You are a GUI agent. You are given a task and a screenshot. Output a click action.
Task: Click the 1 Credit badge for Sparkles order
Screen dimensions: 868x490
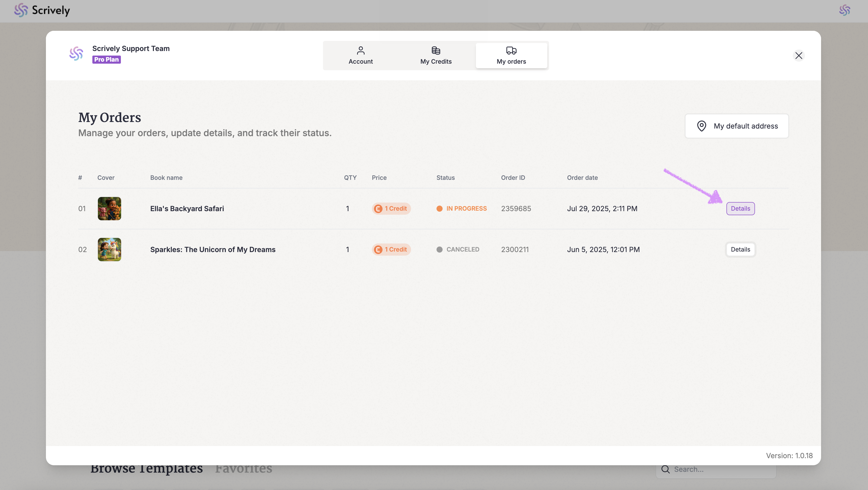pyautogui.click(x=391, y=249)
